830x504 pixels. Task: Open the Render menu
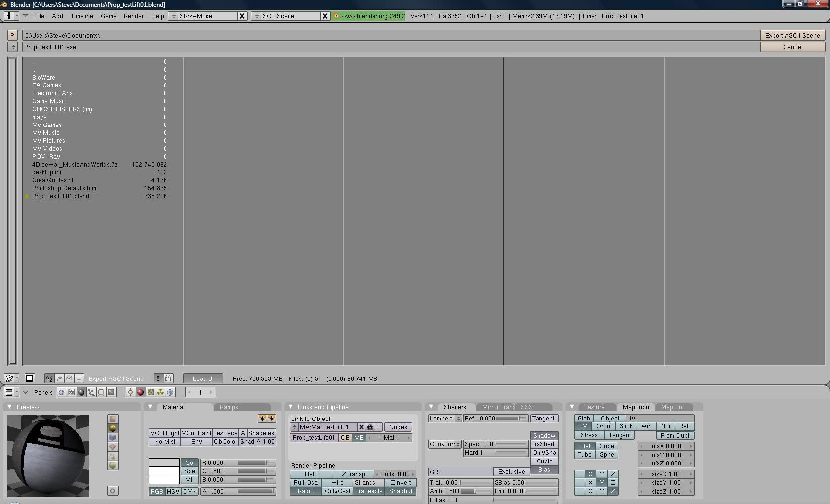pos(133,16)
